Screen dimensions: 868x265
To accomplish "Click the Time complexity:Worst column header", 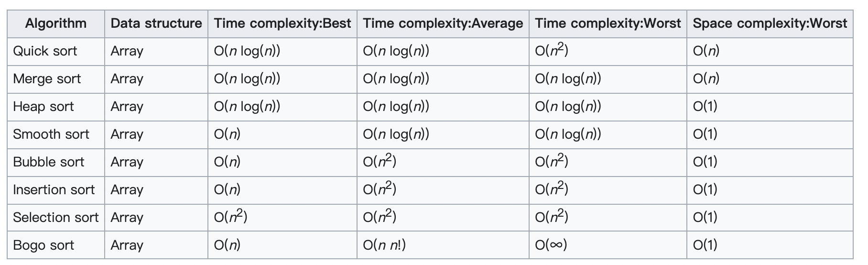I will [x=608, y=23].
